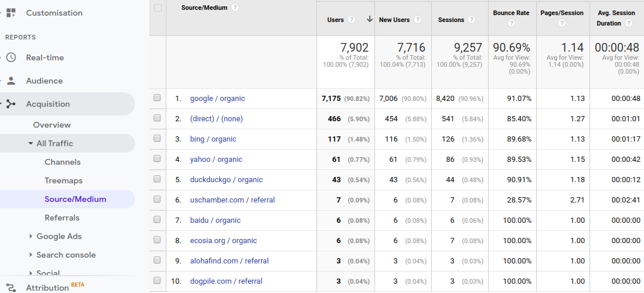This screenshot has width=644, height=293.
Task: Collapse the All Traffic tree section
Action: (x=31, y=143)
